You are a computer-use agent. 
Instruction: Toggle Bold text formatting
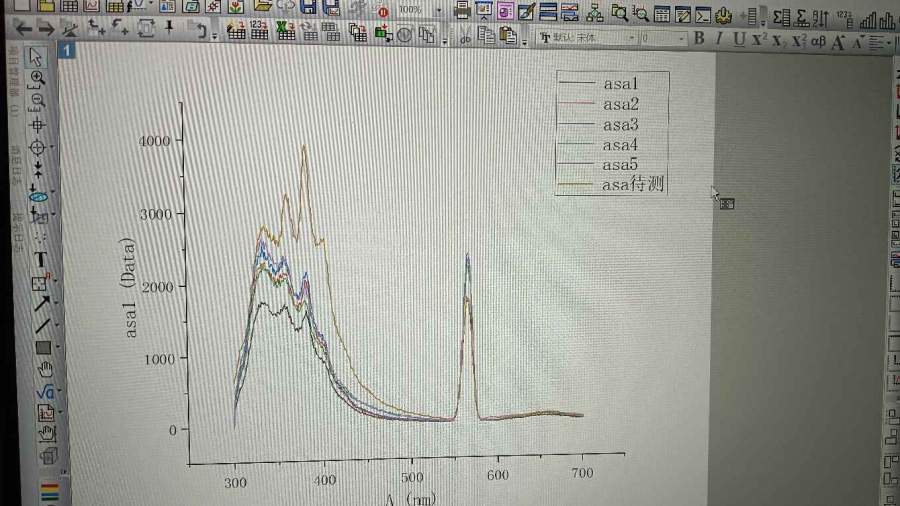click(699, 39)
